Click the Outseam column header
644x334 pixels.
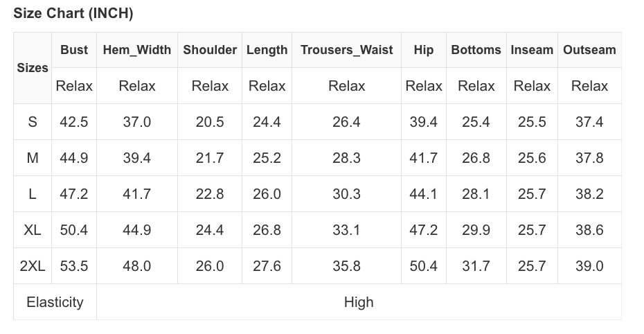[589, 50]
